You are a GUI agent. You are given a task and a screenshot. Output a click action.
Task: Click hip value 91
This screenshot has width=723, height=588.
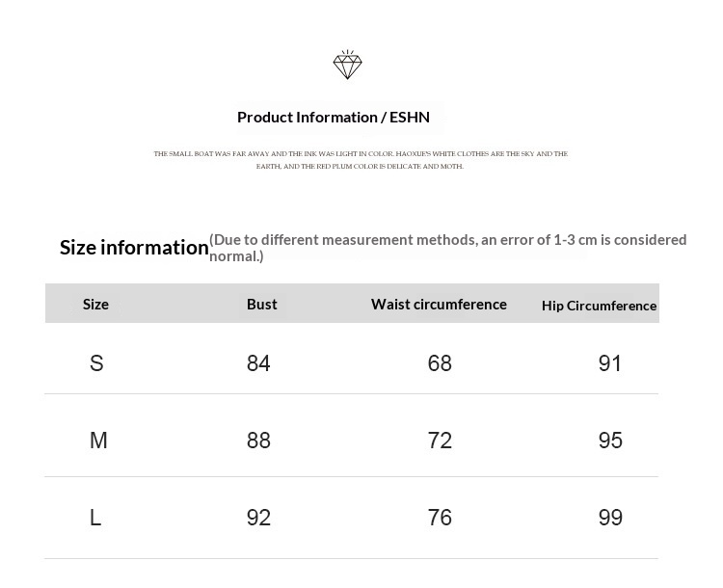610,363
